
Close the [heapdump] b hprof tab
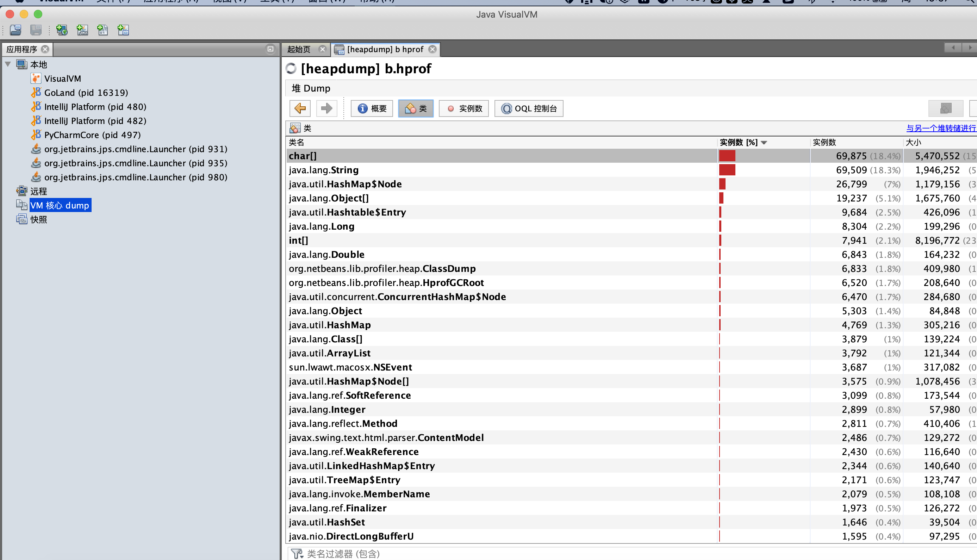[x=433, y=49]
